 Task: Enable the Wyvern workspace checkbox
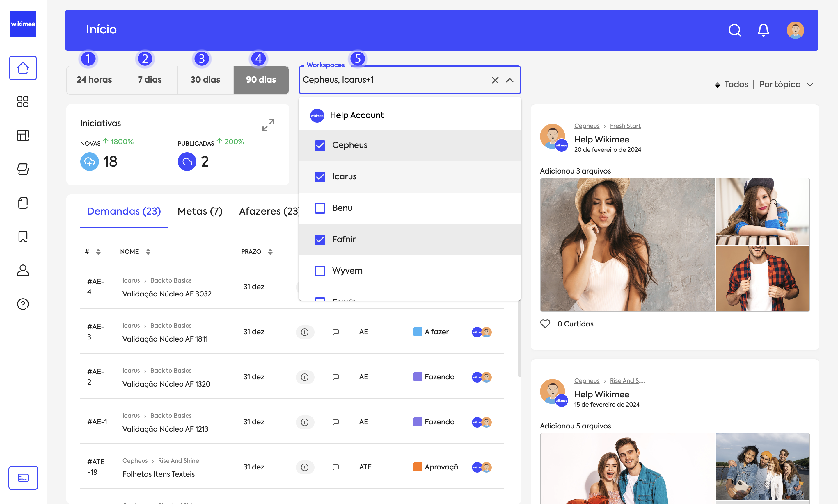click(320, 271)
